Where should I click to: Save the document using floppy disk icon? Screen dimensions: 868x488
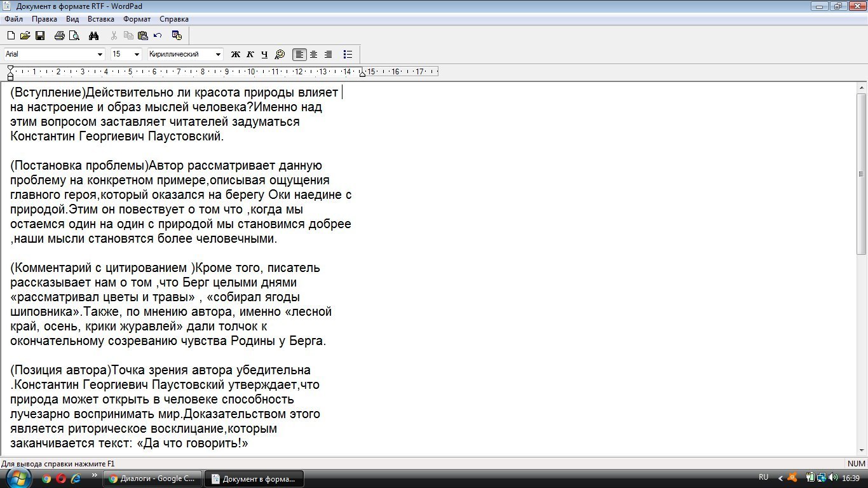[x=39, y=36]
